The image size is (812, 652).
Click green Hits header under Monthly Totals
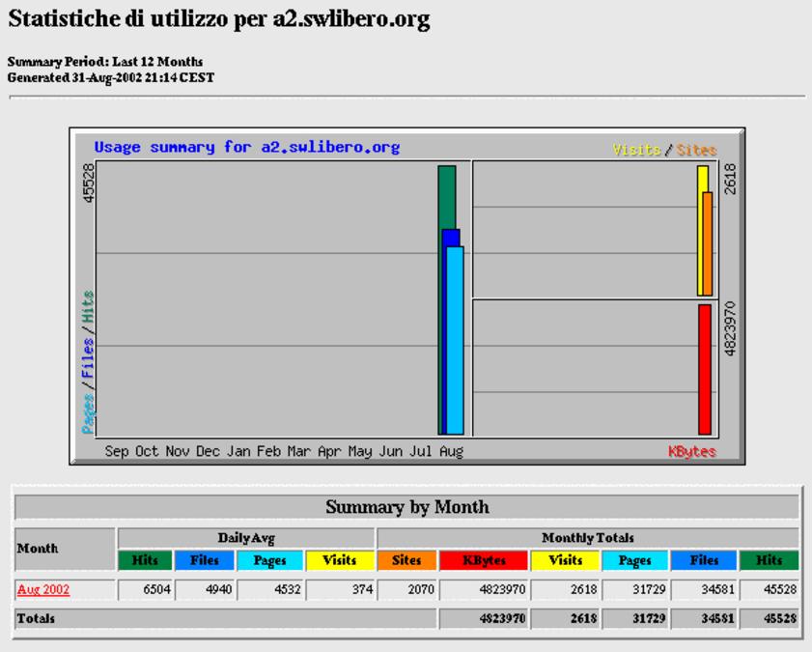pyautogui.click(x=770, y=560)
